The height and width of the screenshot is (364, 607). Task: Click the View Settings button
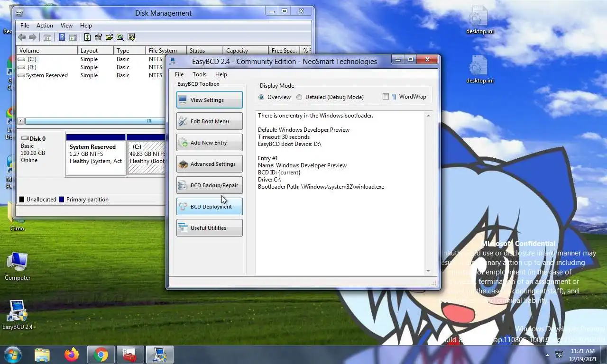pos(210,100)
